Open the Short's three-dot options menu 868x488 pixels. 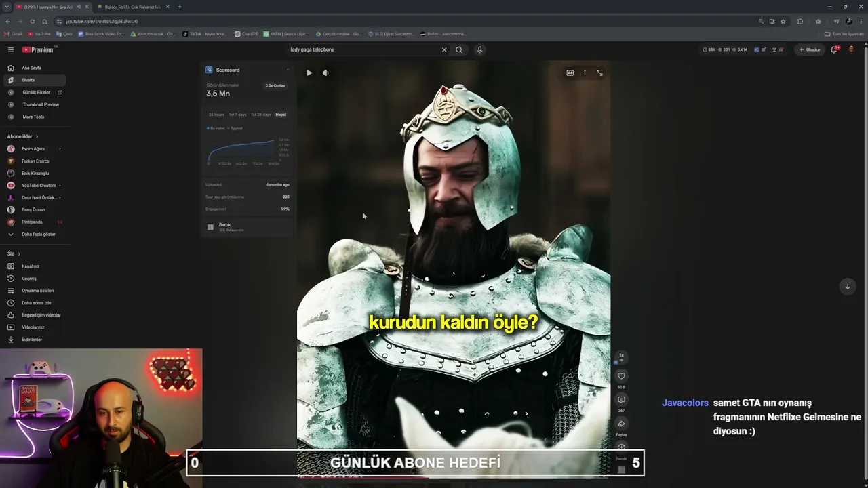[x=585, y=73]
